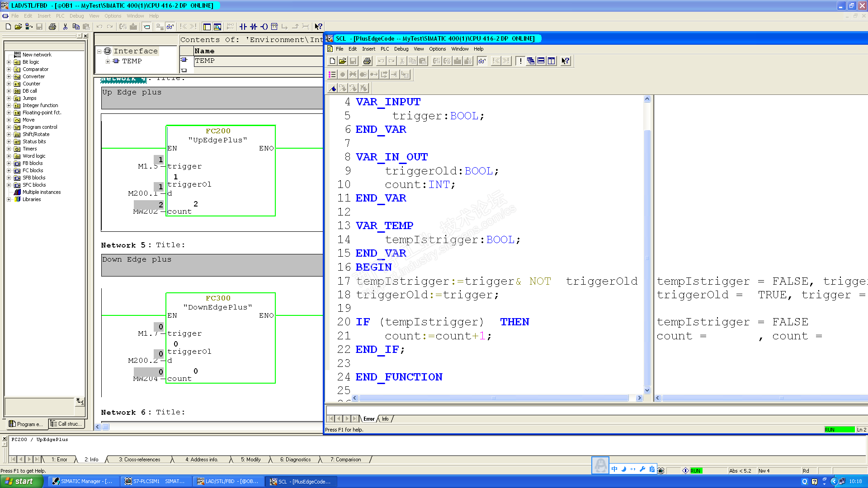
Task: Toggle the program elements overview pane button
Action: (x=207, y=27)
